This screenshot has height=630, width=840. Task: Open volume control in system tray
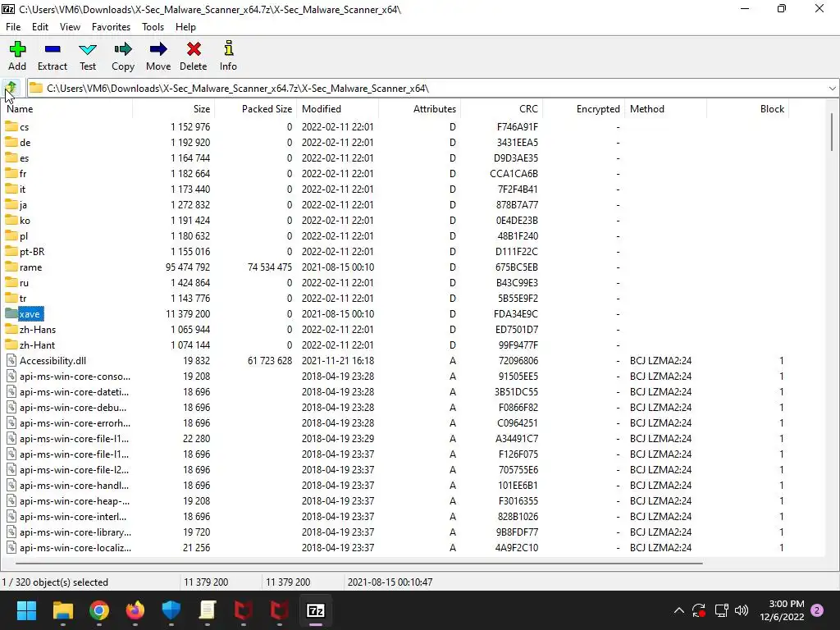click(x=742, y=610)
